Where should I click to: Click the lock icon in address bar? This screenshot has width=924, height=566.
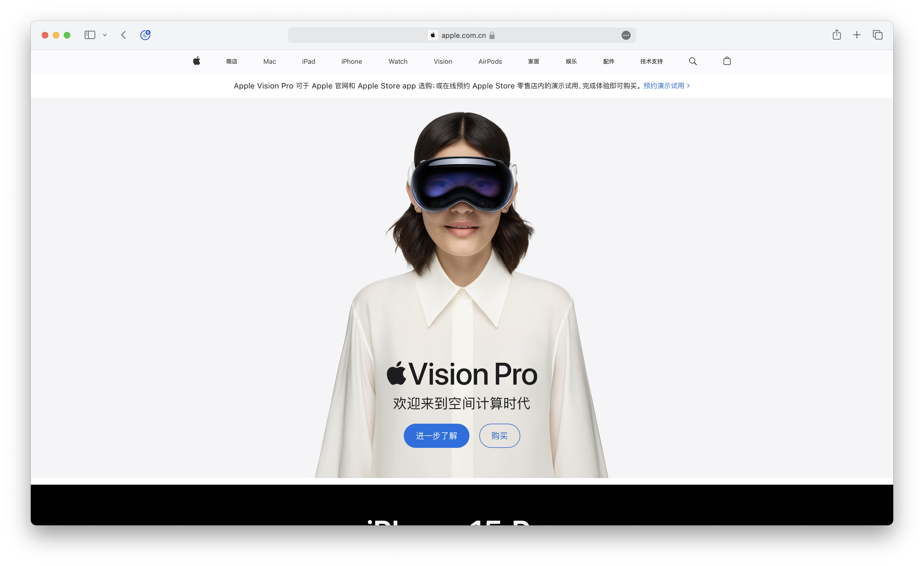tap(492, 35)
